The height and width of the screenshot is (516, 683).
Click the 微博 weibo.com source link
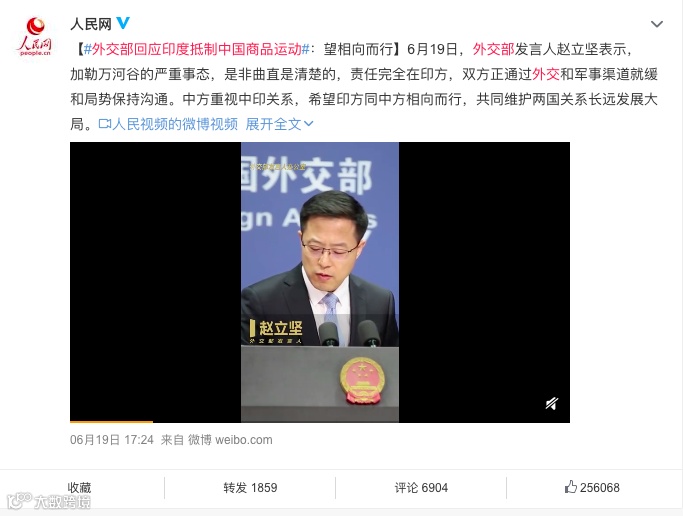pos(230,440)
